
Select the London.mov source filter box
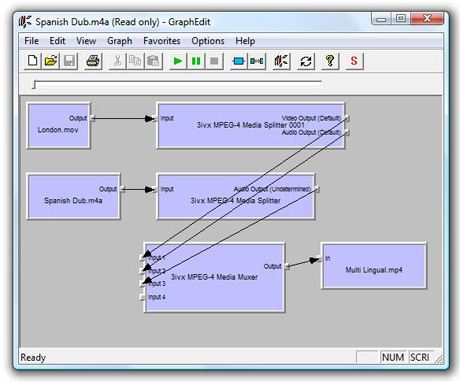58,125
